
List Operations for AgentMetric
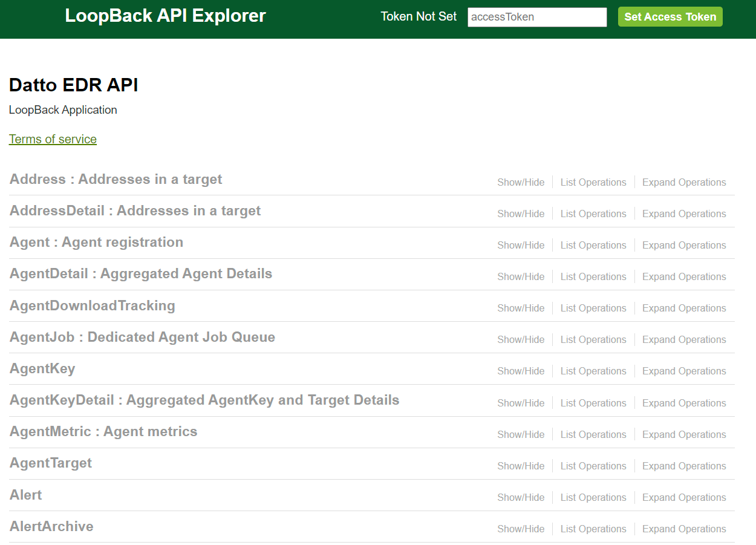[x=593, y=434]
